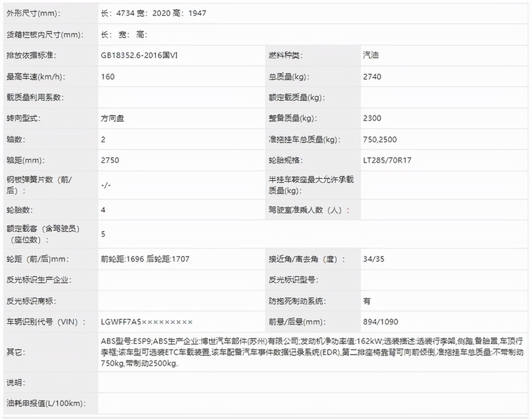Select the empty cargo box value 长: 宽: 高:
The height and width of the screenshot is (419, 532).
click(124, 35)
